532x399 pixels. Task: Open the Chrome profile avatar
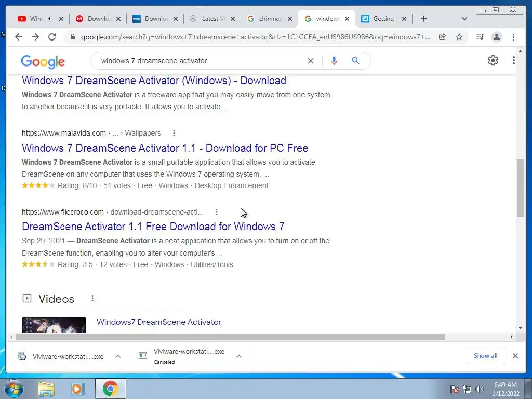coord(497,37)
